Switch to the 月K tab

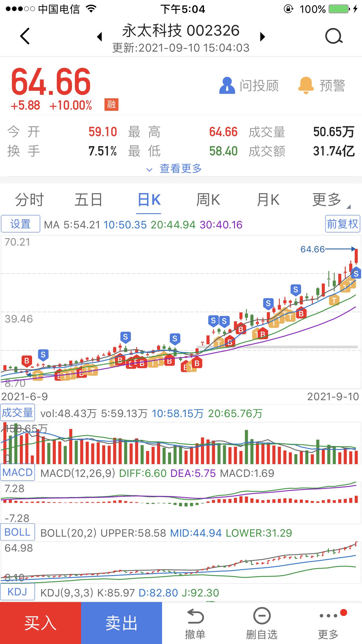point(268,200)
